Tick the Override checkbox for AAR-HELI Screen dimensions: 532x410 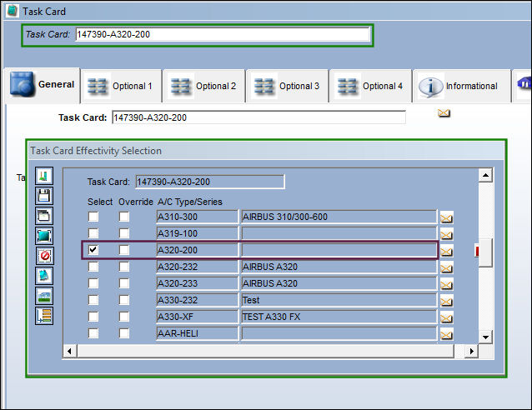point(124,333)
